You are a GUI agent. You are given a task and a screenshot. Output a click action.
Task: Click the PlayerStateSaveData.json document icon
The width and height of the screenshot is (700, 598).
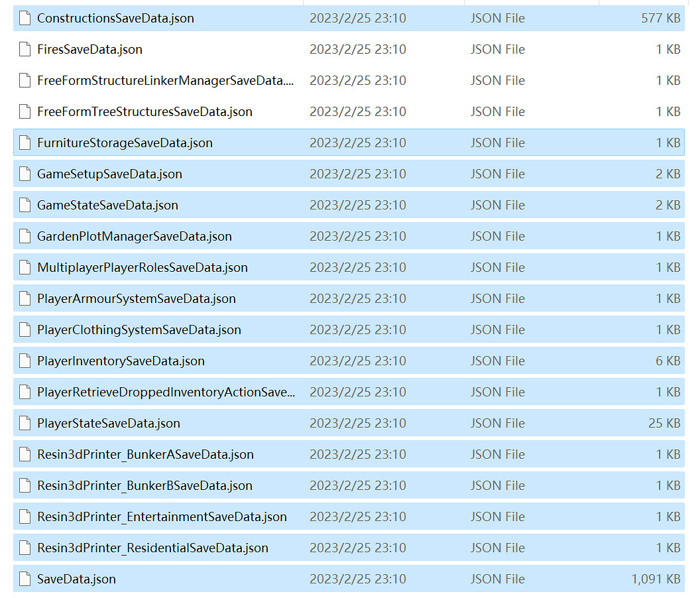(25, 424)
